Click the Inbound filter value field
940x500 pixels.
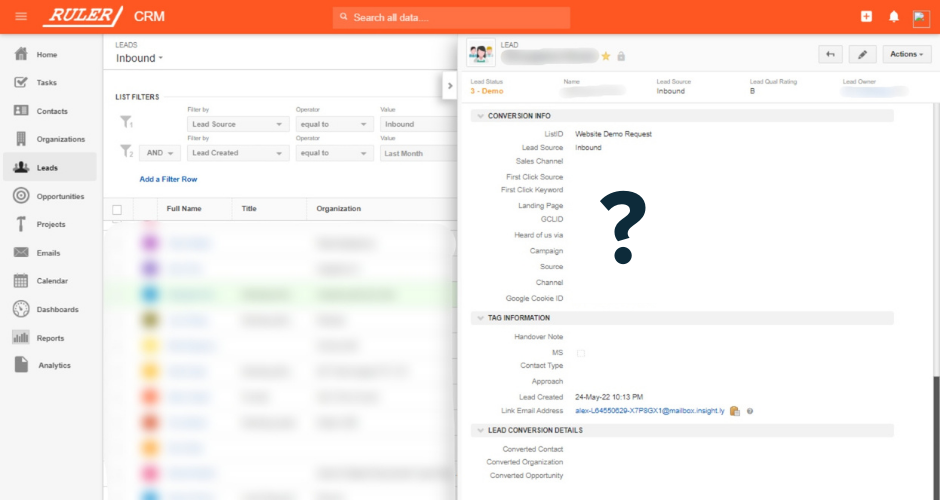(418, 124)
